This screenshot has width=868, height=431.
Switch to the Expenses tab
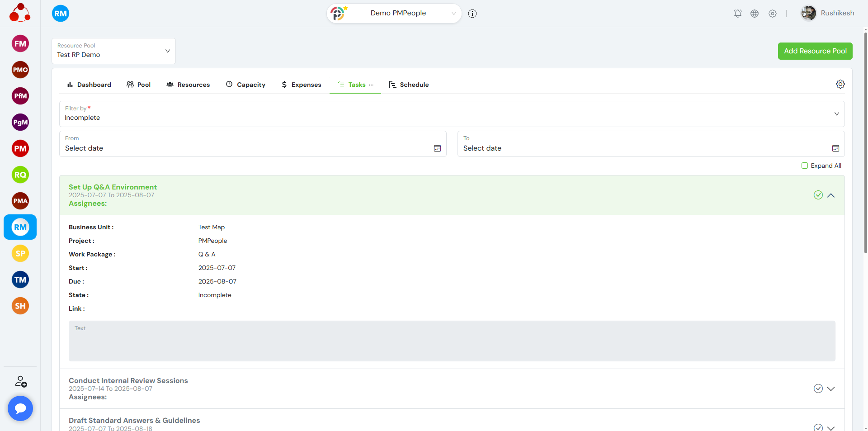click(301, 85)
